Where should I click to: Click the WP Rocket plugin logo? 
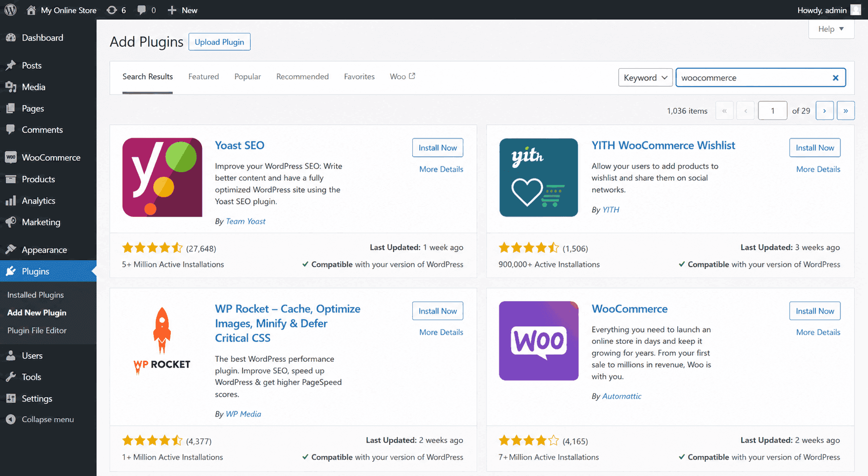(162, 341)
